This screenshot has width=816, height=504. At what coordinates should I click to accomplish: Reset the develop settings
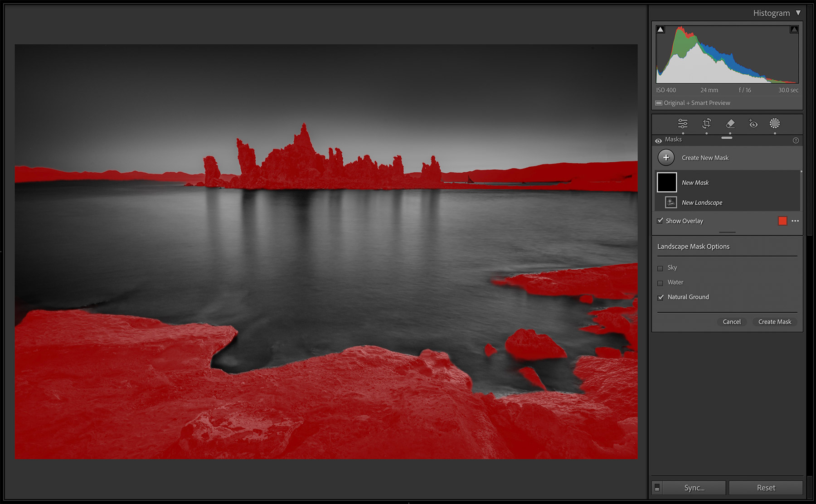(x=766, y=488)
